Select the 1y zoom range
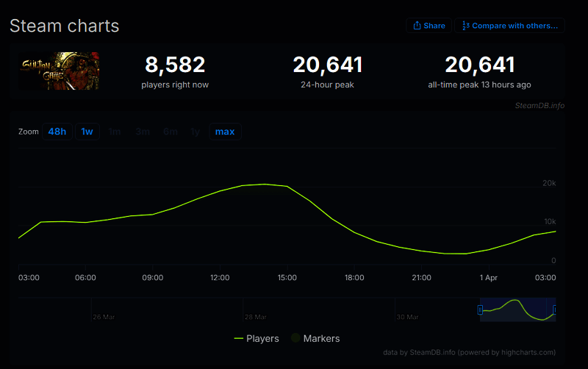Screen dimensions: 588x369 pos(195,132)
